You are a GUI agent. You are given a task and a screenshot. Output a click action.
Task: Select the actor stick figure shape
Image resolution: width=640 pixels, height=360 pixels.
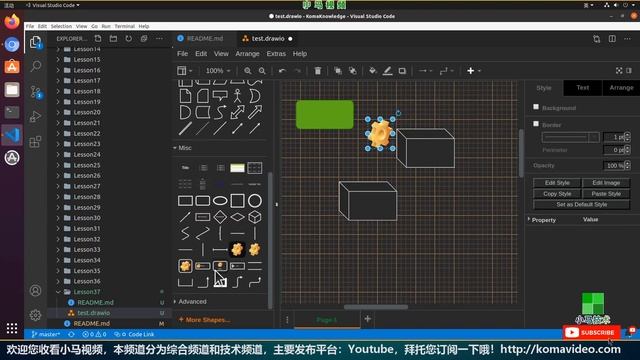coord(237,96)
